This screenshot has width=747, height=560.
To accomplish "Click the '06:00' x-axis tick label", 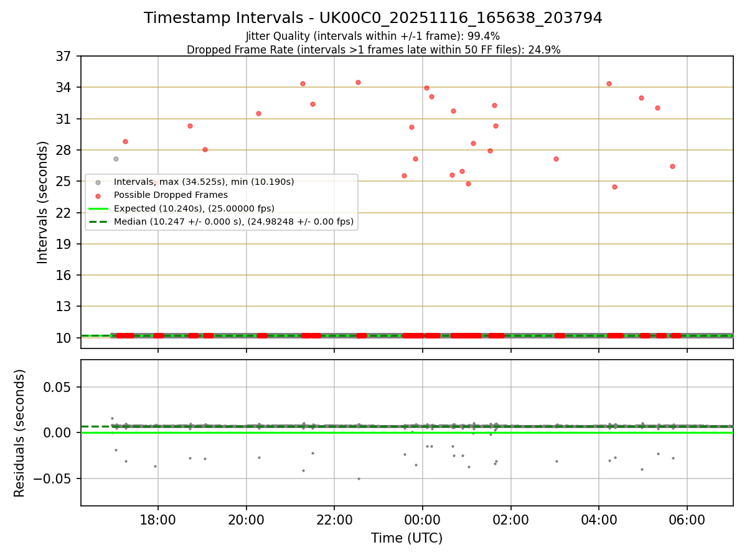I will point(687,520).
